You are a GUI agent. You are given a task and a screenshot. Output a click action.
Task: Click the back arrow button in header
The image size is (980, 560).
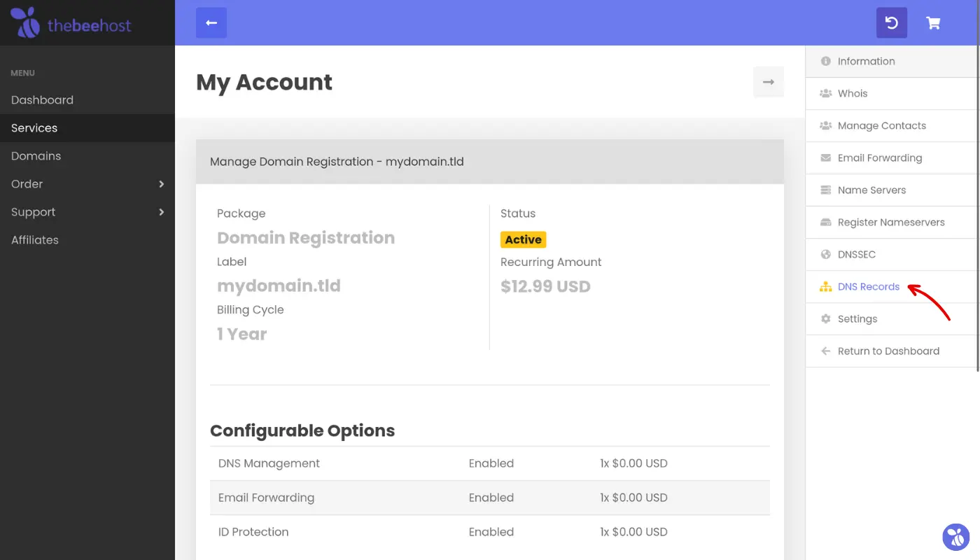click(x=211, y=23)
